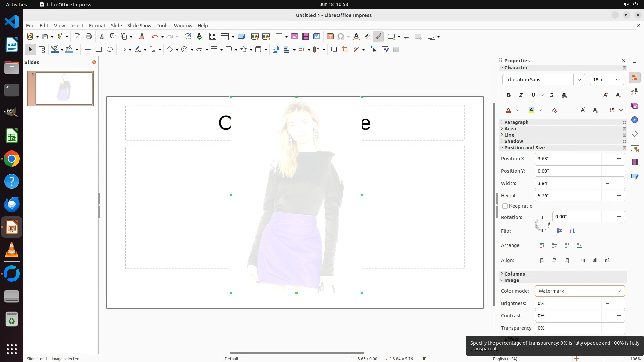The height and width of the screenshot is (362, 644).
Task: Increase the Brightness value with plus
Action: click(x=619, y=303)
